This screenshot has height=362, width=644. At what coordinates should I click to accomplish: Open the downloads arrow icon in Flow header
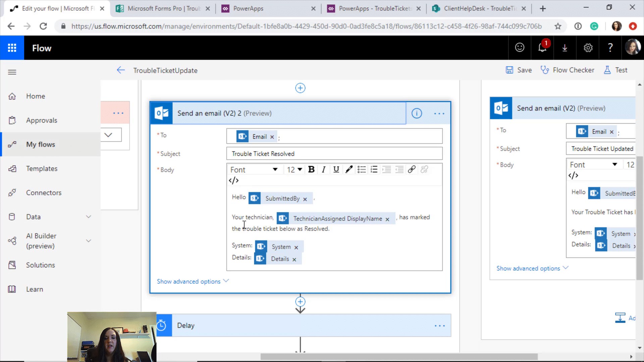coord(565,48)
